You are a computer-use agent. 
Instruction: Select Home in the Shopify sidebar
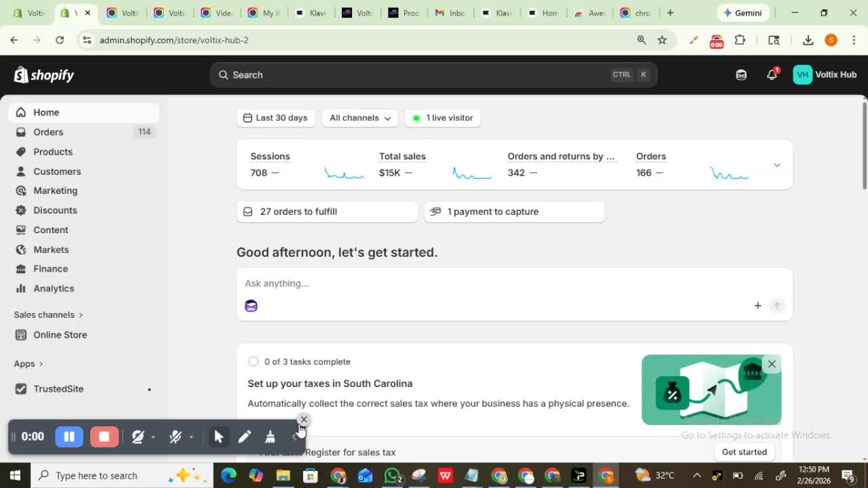pos(46,112)
